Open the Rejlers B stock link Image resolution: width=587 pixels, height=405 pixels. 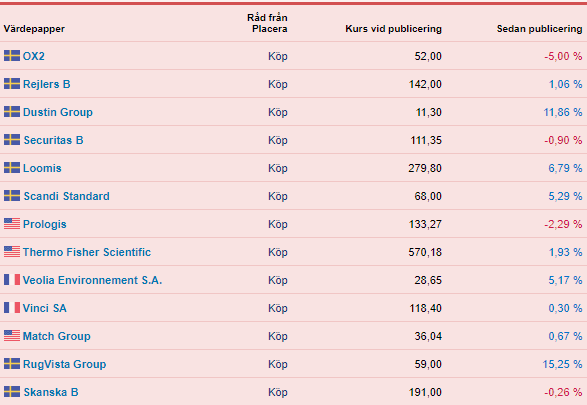tap(46, 84)
